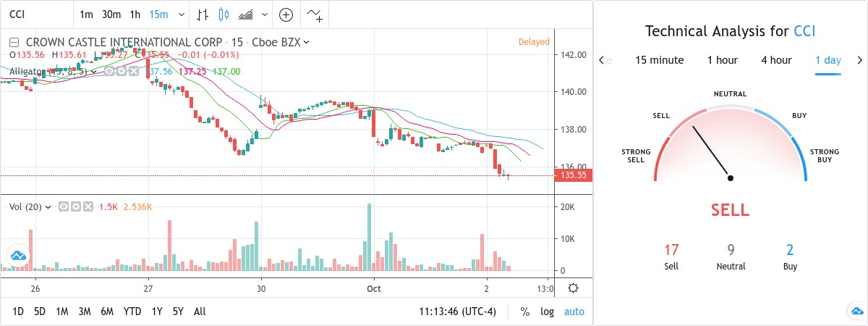Click the 135.55 current price label

[573, 175]
